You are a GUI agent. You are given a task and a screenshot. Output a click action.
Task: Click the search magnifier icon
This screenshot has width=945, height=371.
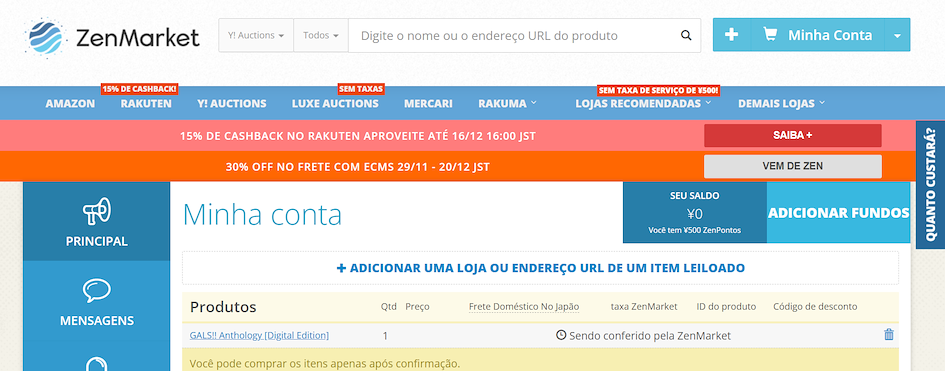tap(686, 36)
